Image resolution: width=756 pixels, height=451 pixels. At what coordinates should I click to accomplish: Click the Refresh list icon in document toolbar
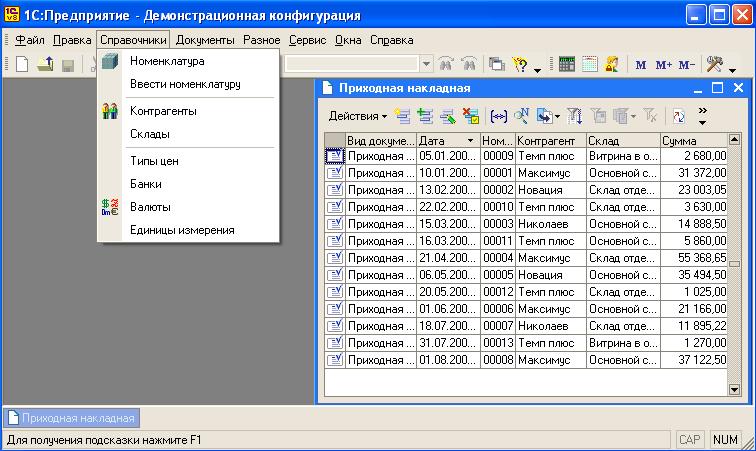679,116
